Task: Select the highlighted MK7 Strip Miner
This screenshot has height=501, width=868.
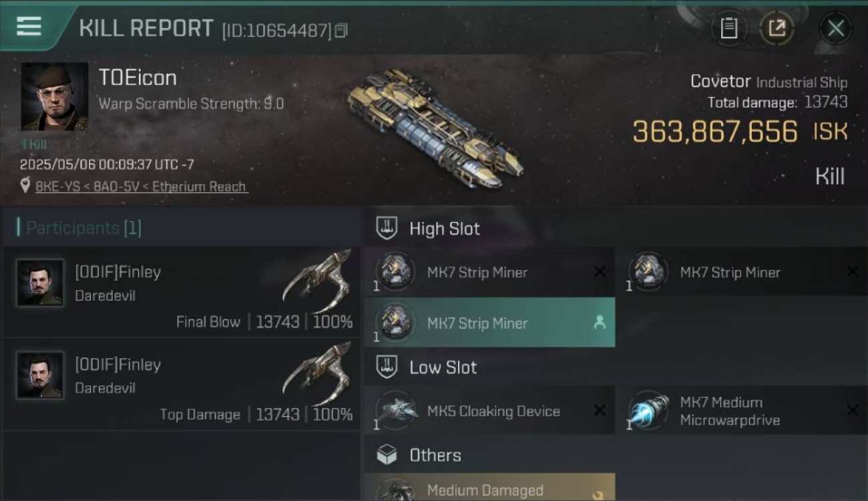Action: click(489, 323)
